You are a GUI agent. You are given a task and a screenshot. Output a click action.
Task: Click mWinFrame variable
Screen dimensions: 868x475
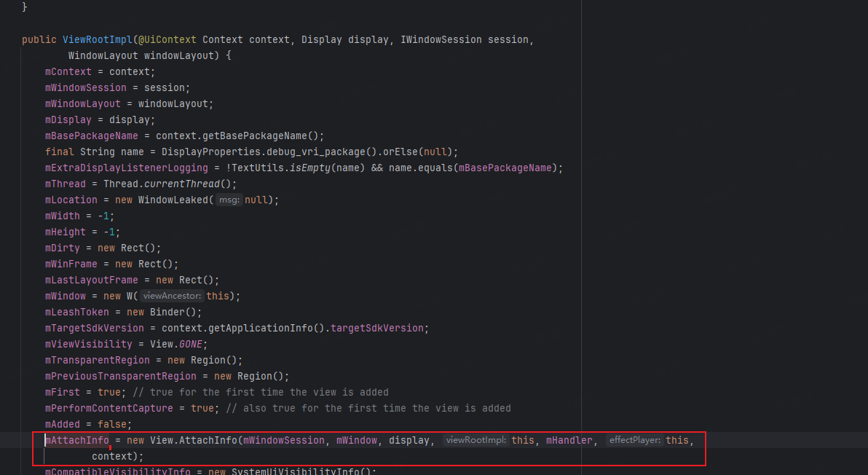[x=71, y=264]
